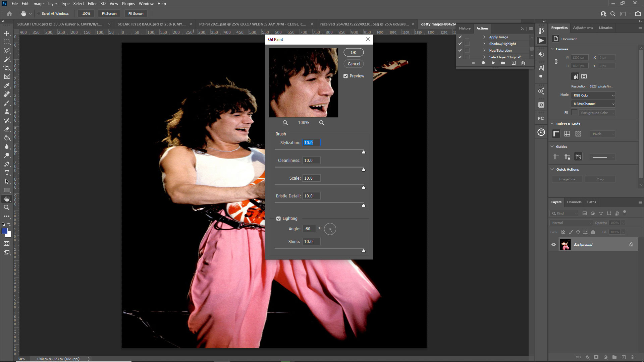Expand the Shadow/Highlight action step
The image size is (644, 362).
pyautogui.click(x=484, y=44)
